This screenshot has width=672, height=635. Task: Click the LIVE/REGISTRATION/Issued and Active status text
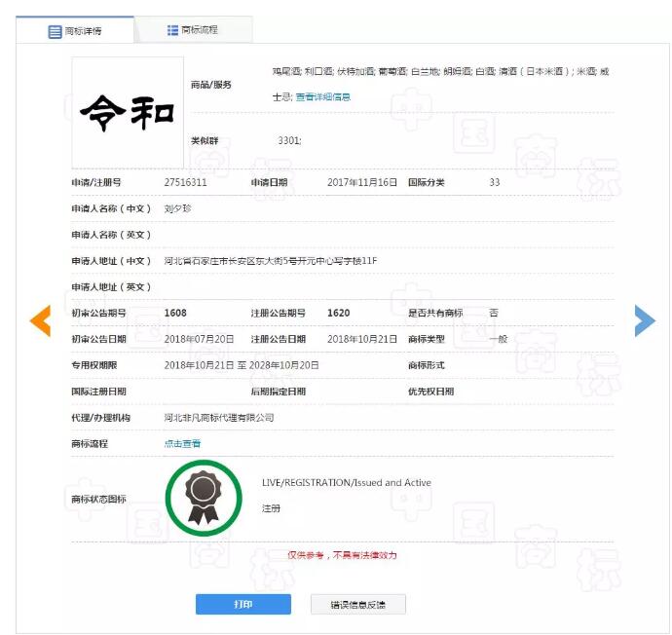click(346, 482)
